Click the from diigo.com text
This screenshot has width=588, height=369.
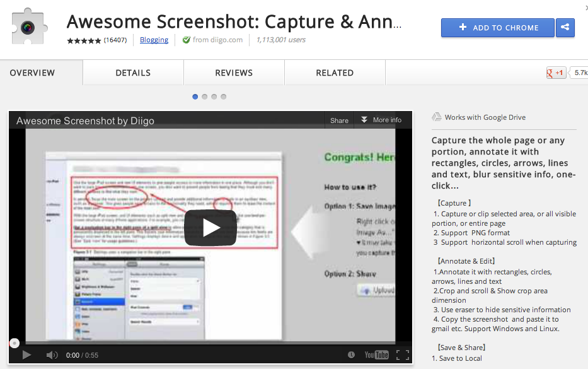click(x=217, y=39)
